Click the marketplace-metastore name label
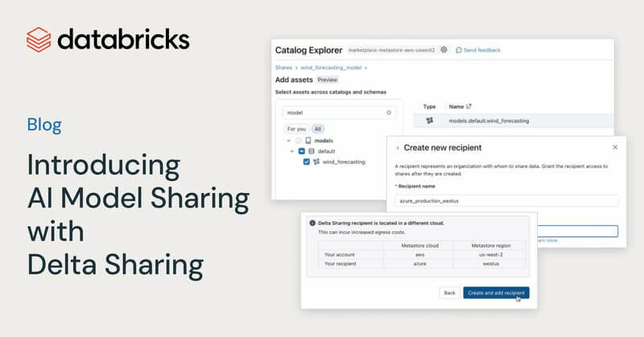Image resolution: width=644 pixels, height=337 pixels. (391, 50)
